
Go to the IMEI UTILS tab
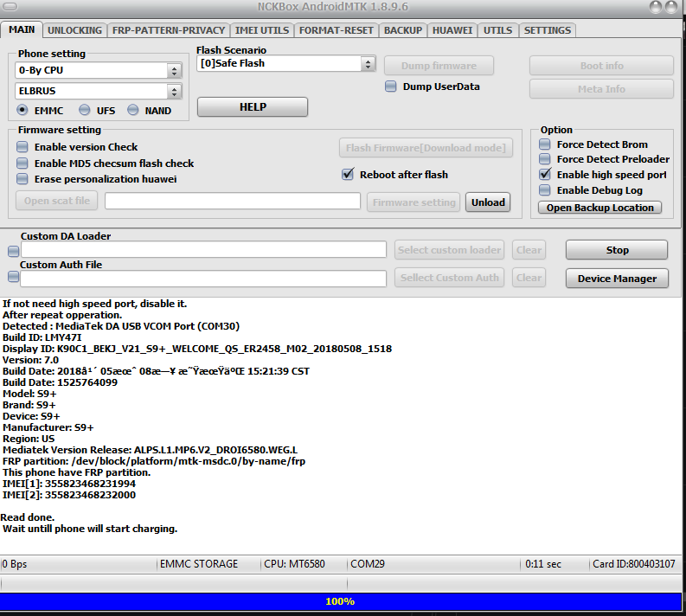(261, 30)
